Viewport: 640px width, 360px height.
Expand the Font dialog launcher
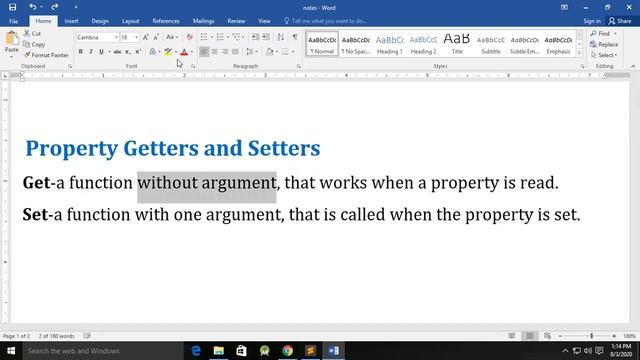tap(193, 66)
